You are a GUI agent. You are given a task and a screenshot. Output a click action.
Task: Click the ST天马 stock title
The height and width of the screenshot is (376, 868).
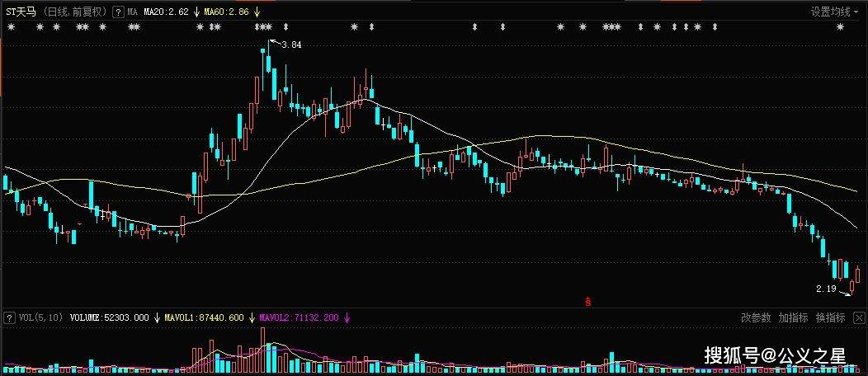tap(22, 12)
